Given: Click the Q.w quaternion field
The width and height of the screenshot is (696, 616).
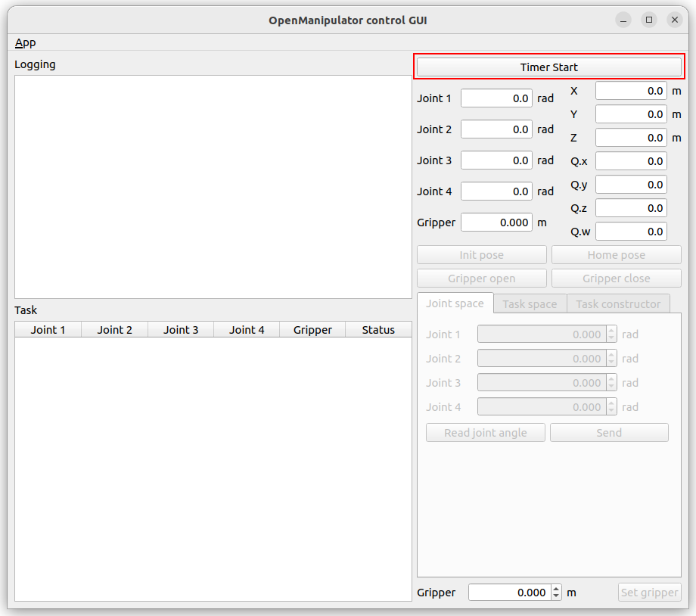Looking at the screenshot, I should coord(631,232).
